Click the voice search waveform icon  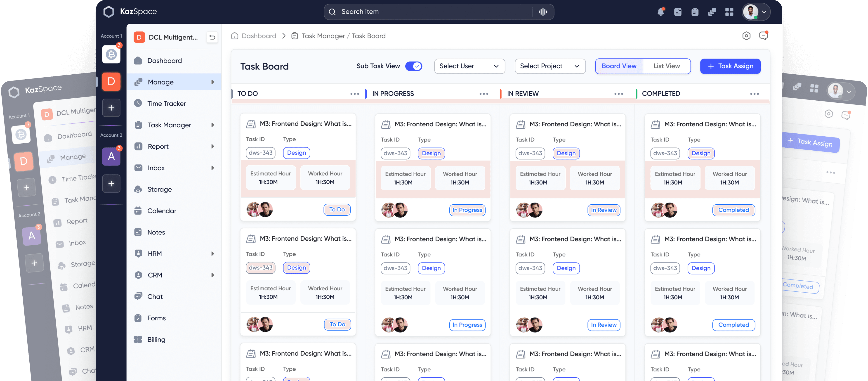point(543,12)
